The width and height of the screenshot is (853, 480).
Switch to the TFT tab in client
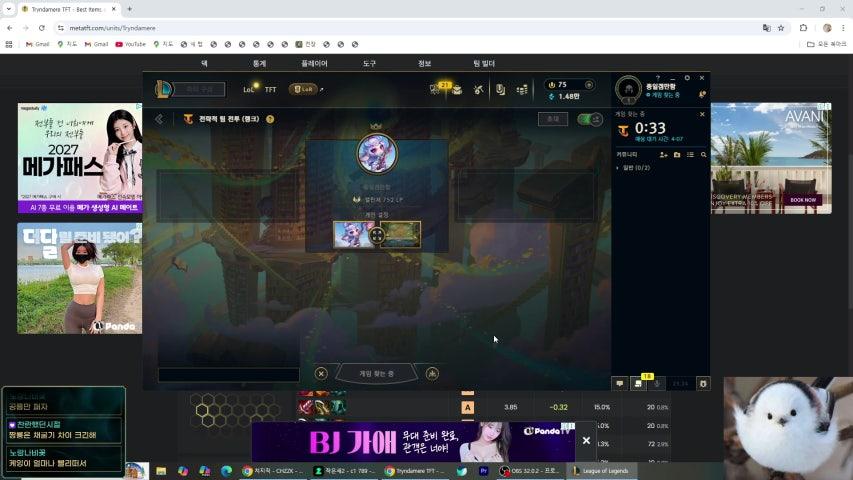[x=270, y=89]
